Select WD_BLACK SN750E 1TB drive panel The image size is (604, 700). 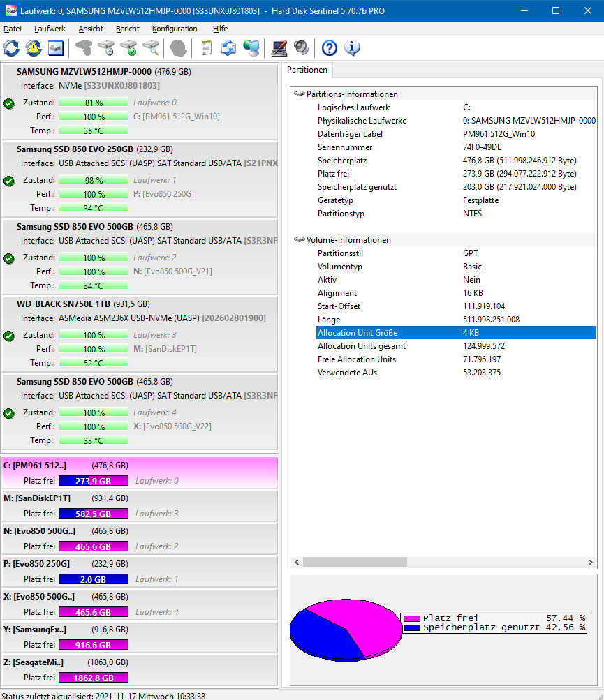140,334
